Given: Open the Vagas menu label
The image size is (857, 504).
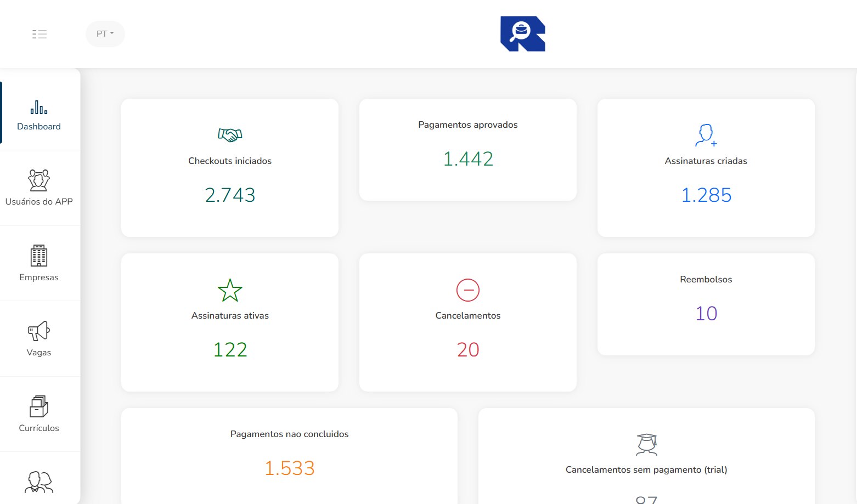Looking at the screenshot, I should click(39, 352).
